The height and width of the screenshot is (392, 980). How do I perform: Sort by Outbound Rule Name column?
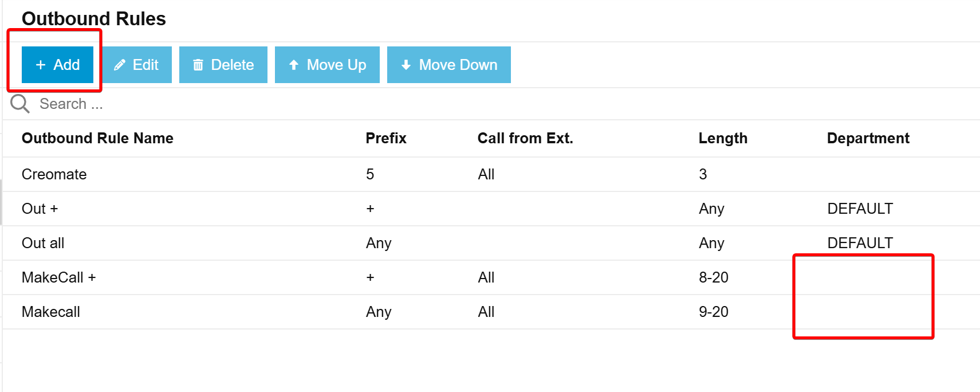pos(97,138)
